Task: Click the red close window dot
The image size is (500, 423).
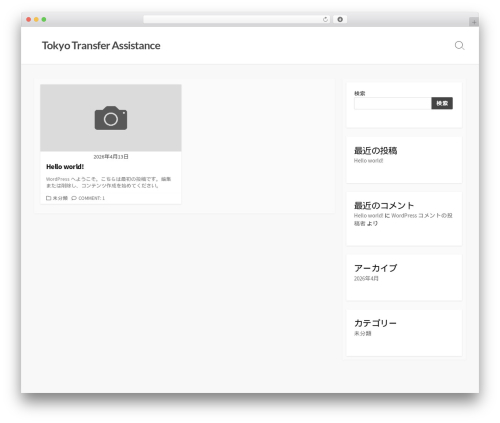Action: tap(29, 19)
